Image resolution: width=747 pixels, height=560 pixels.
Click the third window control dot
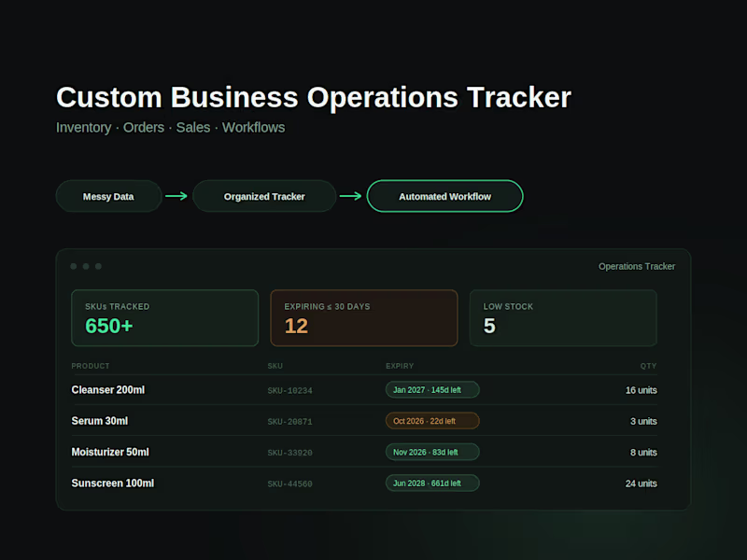point(98,266)
